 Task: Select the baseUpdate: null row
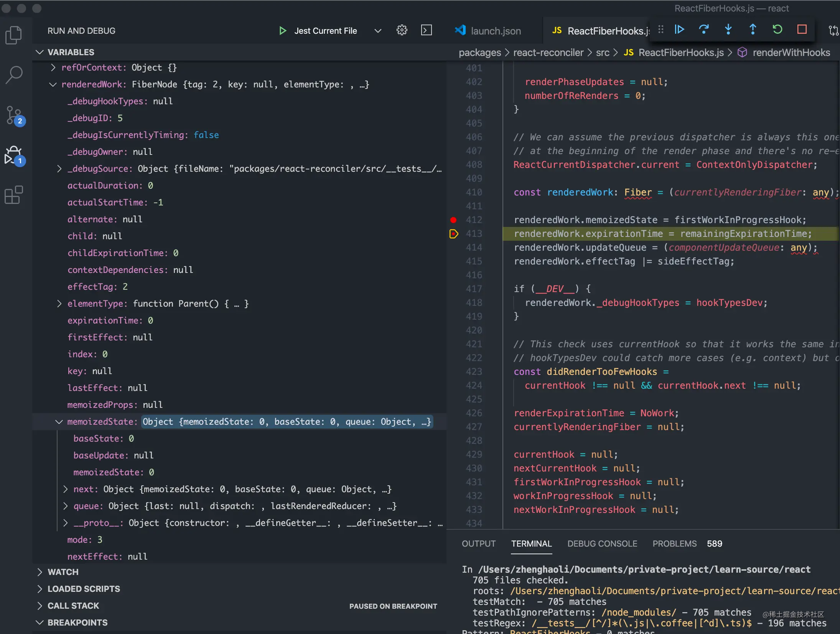pyautogui.click(x=239, y=455)
